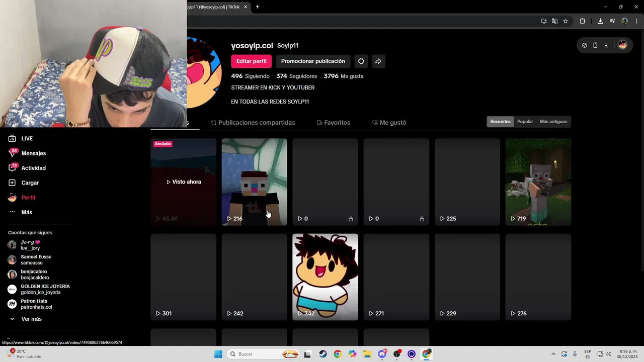Open the profile settings gear icon

pos(361,61)
